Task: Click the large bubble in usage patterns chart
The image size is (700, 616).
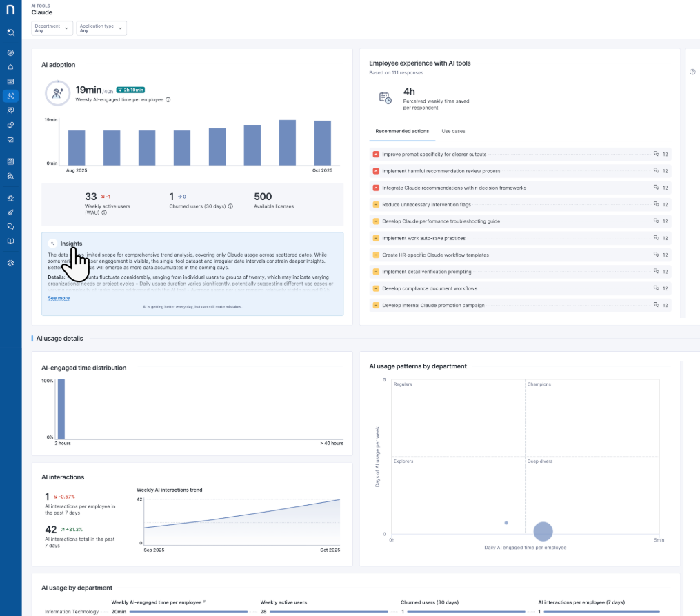Action: coord(543,530)
